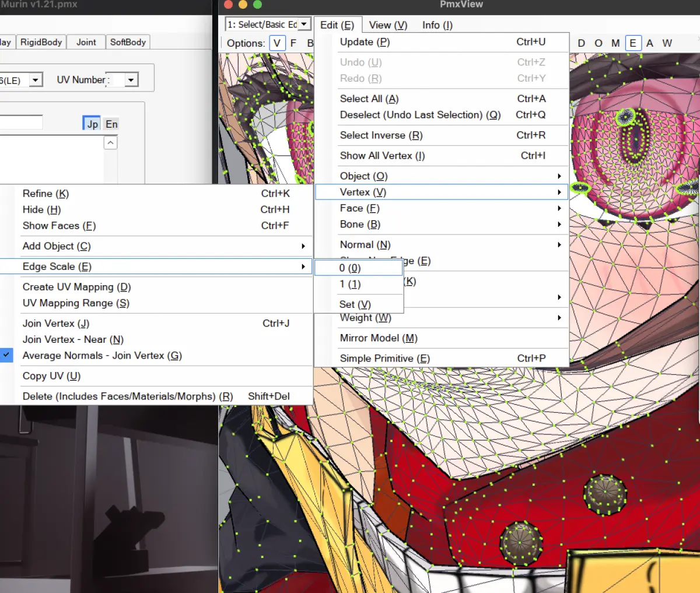The image size is (700, 593).
Task: Toggle the E display button in toolbar
Action: click(633, 43)
